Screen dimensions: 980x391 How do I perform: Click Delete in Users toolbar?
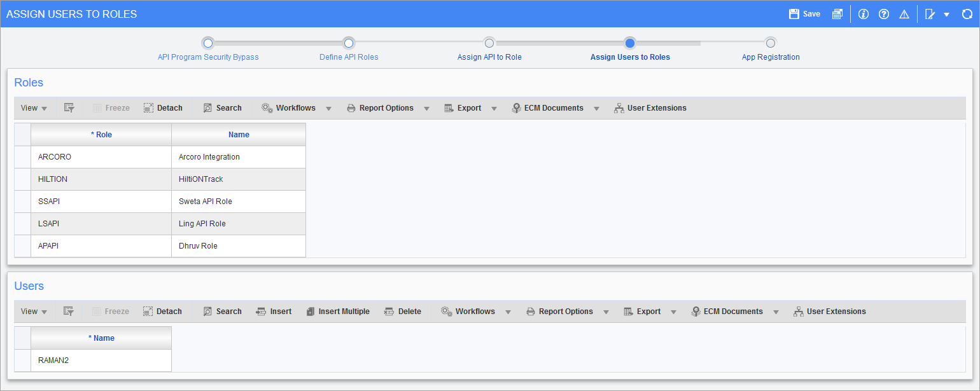(403, 312)
